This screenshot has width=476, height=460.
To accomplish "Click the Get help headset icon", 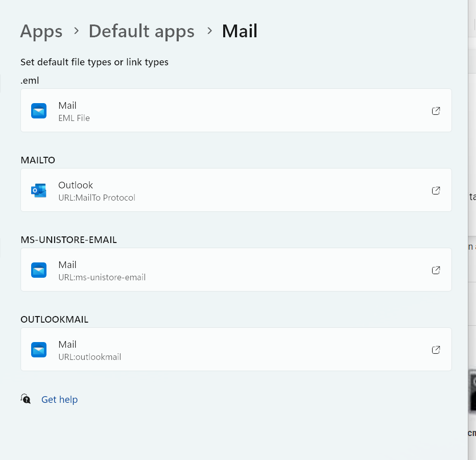I will pyautogui.click(x=26, y=399).
